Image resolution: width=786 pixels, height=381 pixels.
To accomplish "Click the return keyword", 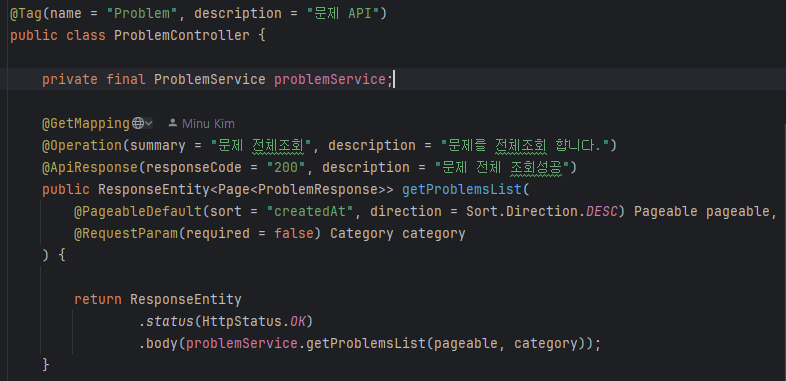I will [98, 300].
